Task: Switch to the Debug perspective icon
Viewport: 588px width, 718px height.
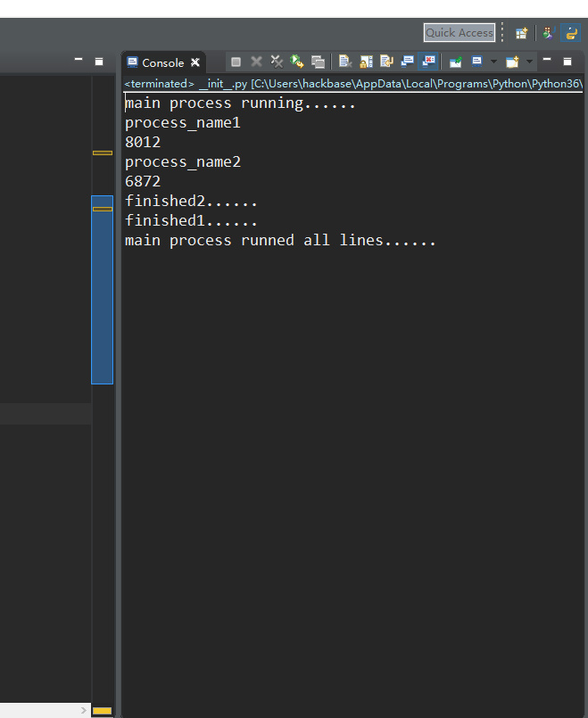Action: pos(548,33)
